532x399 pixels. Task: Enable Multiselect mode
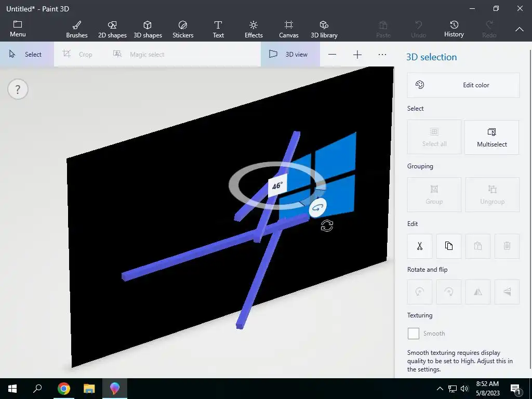click(x=491, y=137)
